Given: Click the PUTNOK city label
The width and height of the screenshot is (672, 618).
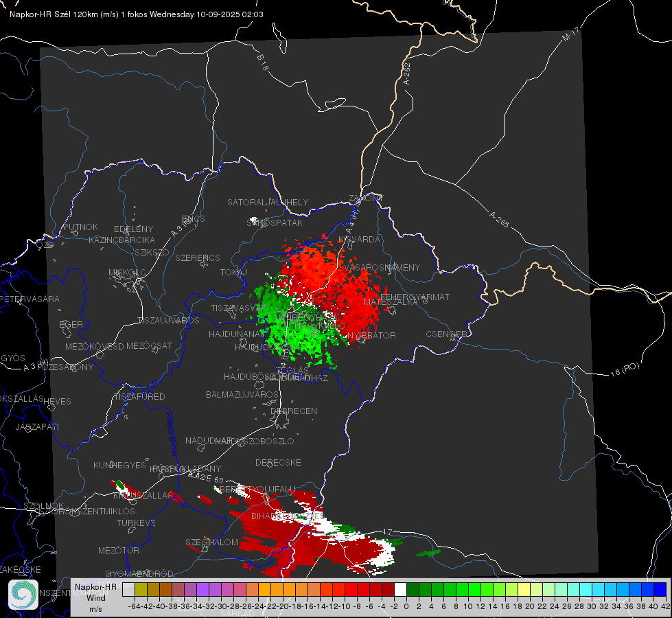Looking at the screenshot, I should (80, 227).
